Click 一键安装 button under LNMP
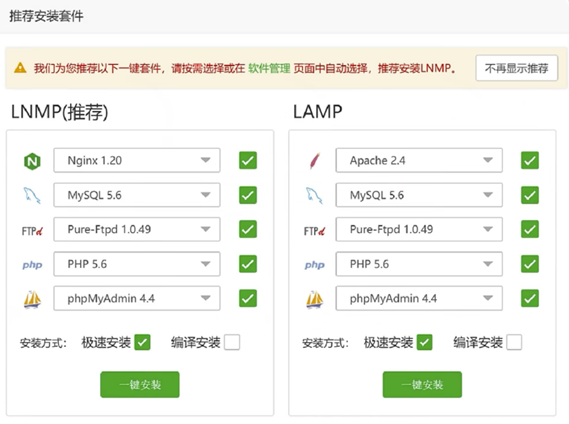The width and height of the screenshot is (569, 424). pyautogui.click(x=140, y=384)
